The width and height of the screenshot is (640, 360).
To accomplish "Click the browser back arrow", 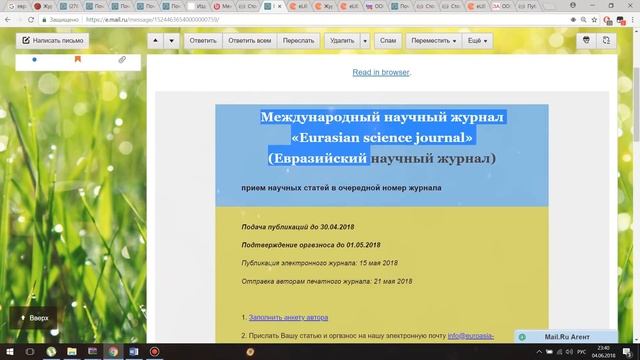I will tap(8, 19).
